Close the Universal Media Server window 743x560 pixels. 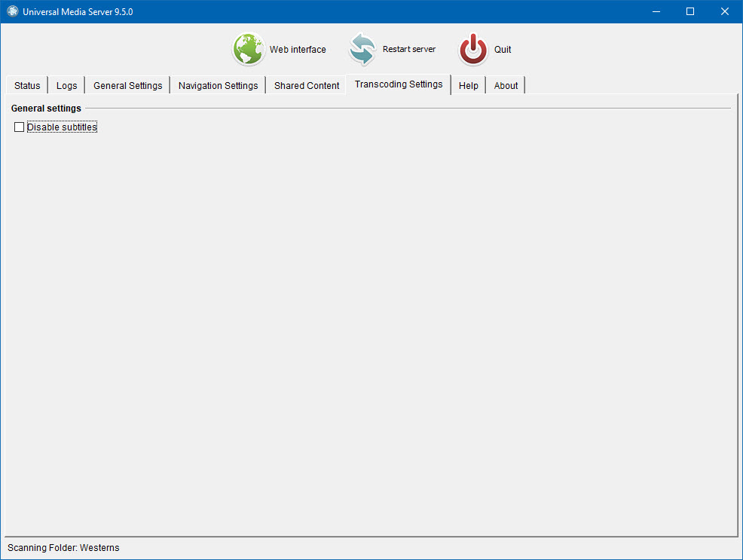click(x=725, y=11)
